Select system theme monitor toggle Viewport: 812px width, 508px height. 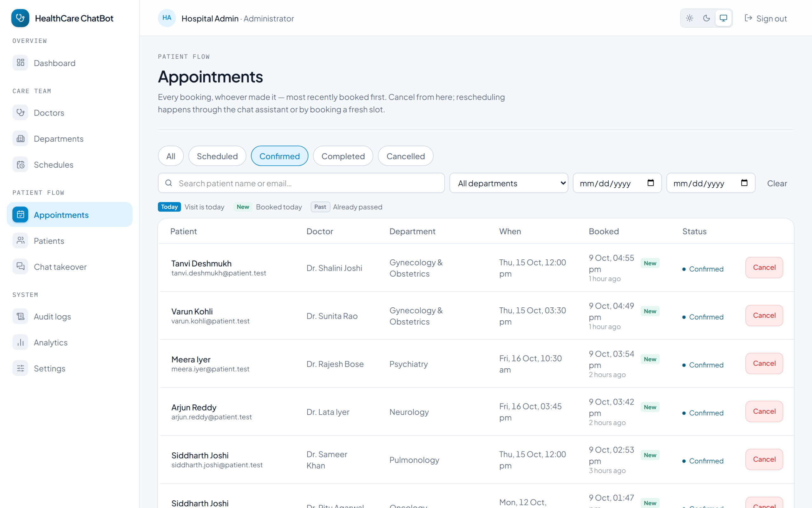724,18
